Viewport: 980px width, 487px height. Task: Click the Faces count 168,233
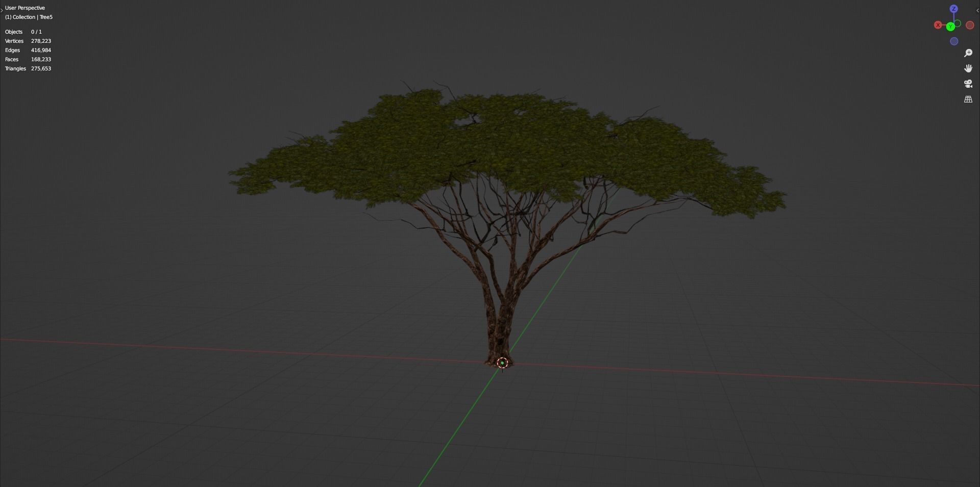pyautogui.click(x=41, y=59)
